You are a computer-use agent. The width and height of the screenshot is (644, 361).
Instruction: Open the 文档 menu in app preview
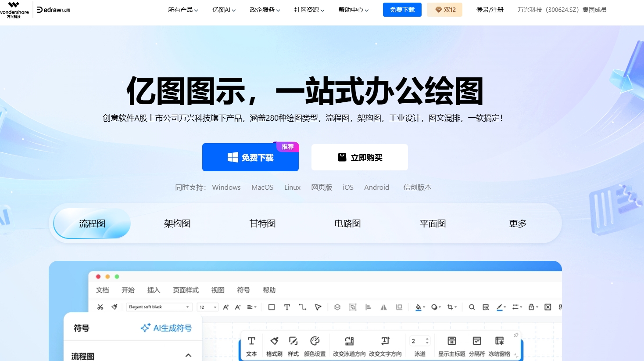[102, 290]
